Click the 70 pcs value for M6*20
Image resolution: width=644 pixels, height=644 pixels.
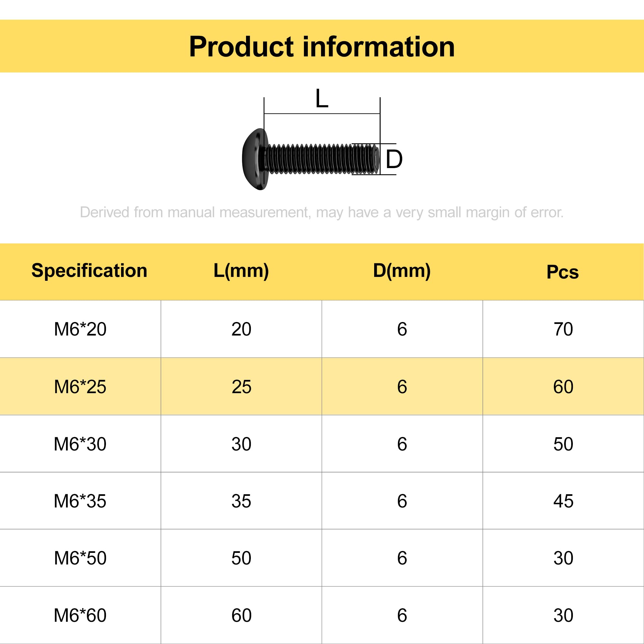point(563,329)
